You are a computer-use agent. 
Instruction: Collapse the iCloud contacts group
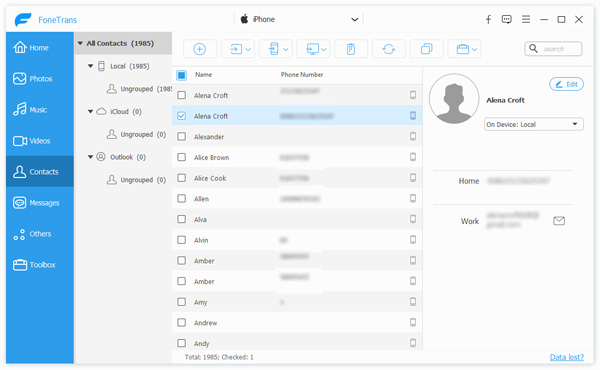click(x=90, y=112)
